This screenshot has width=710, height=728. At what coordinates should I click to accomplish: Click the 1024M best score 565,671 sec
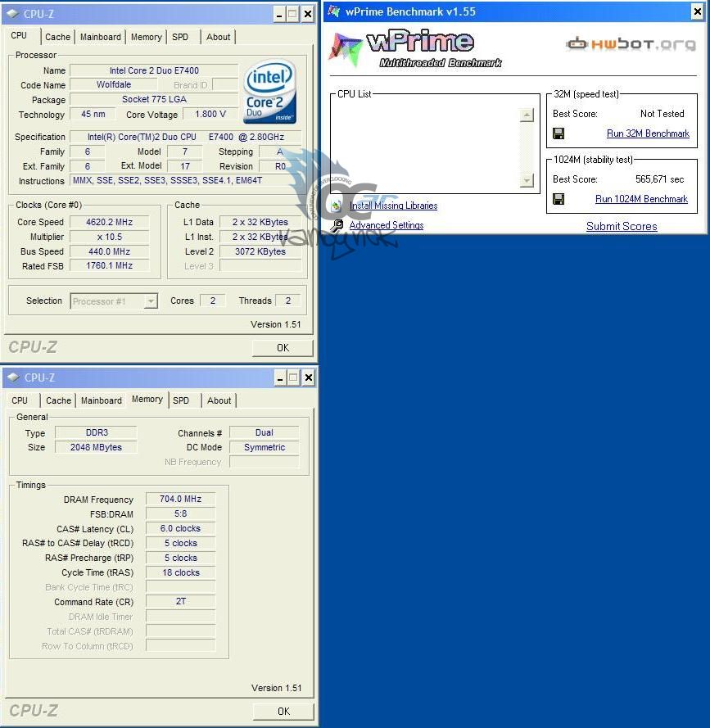click(659, 179)
